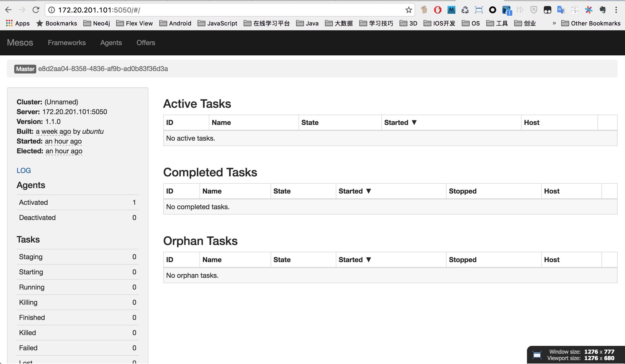
Task: Open the OS bookmark folder
Action: (471, 23)
